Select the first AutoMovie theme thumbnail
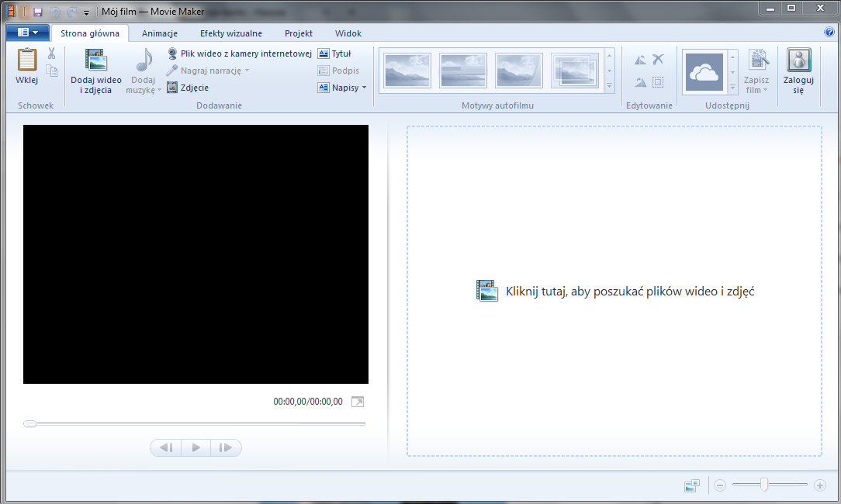Image resolution: width=841 pixels, height=504 pixels. coord(407,71)
